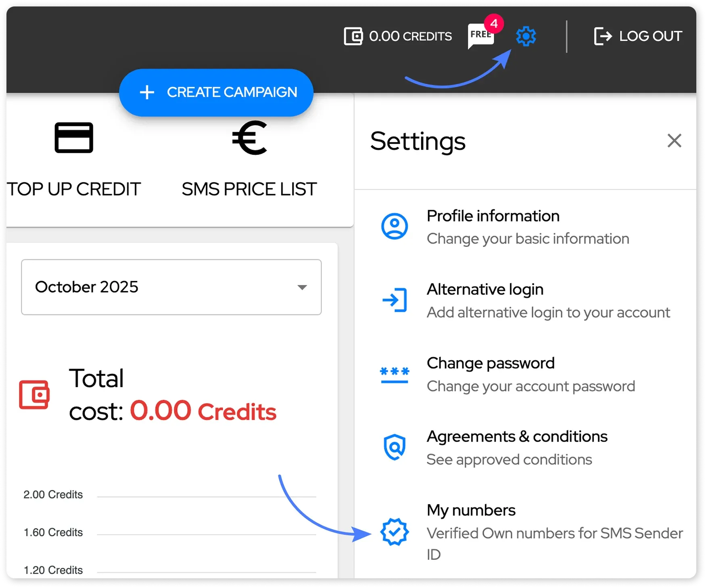
Task: Click the blue settings gear icon
Action: pos(526,36)
